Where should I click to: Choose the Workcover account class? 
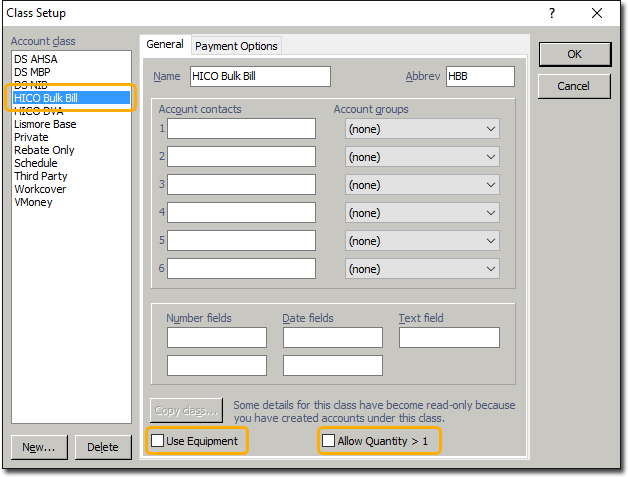point(40,189)
